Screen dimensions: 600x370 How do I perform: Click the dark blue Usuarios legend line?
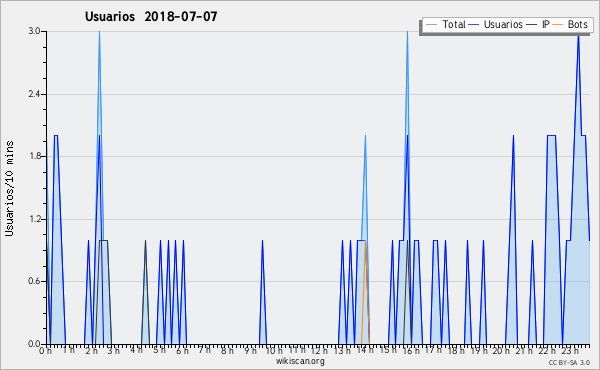(x=474, y=25)
